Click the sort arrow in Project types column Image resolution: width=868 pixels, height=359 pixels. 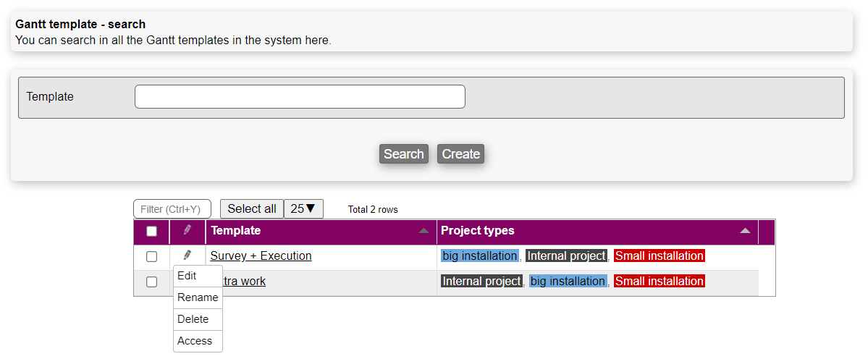tap(745, 231)
